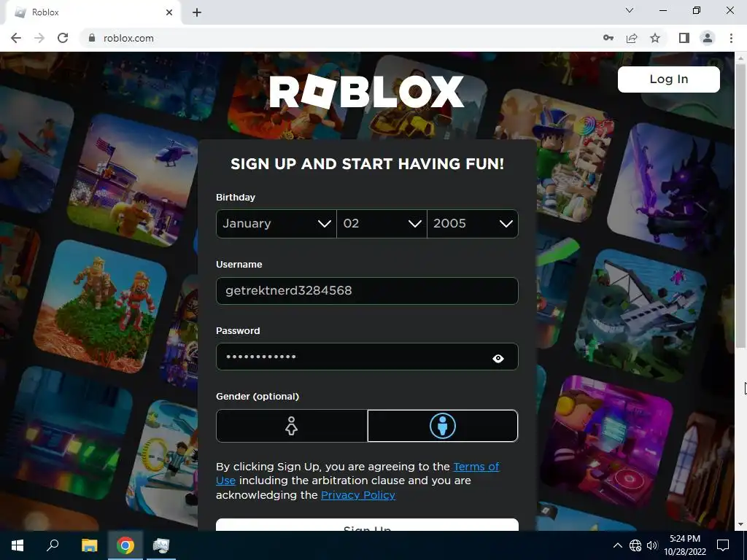Click the browser forward arrow
The width and height of the screenshot is (747, 560).
[39, 38]
